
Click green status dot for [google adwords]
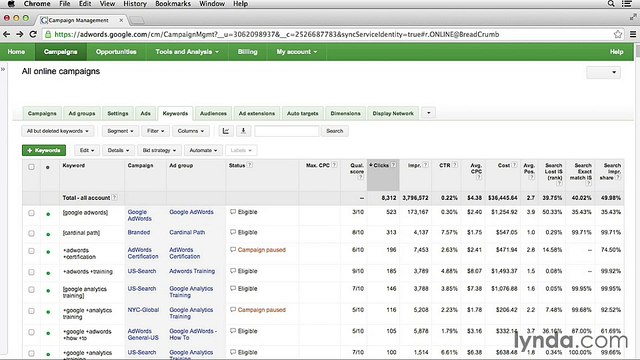coord(48,214)
